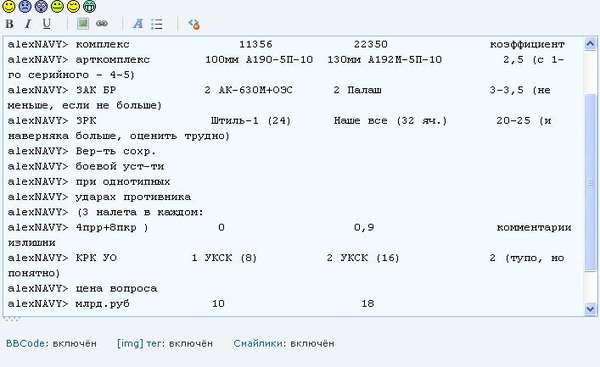Click on the text 'го серийного - 4-5)'
The height and width of the screenshot is (367, 600).
click(x=71, y=75)
